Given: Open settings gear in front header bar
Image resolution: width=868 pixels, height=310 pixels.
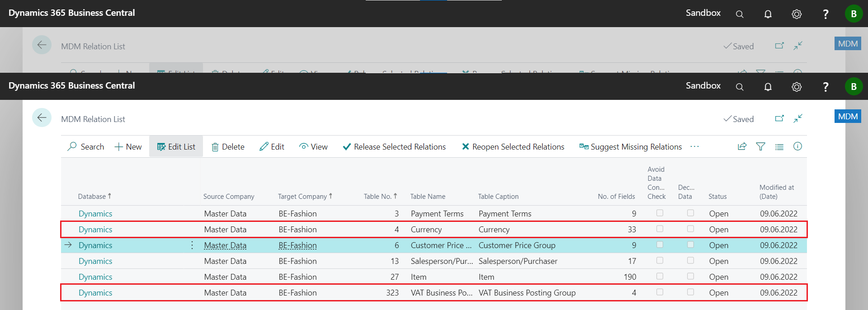Looking at the screenshot, I should click(x=797, y=87).
